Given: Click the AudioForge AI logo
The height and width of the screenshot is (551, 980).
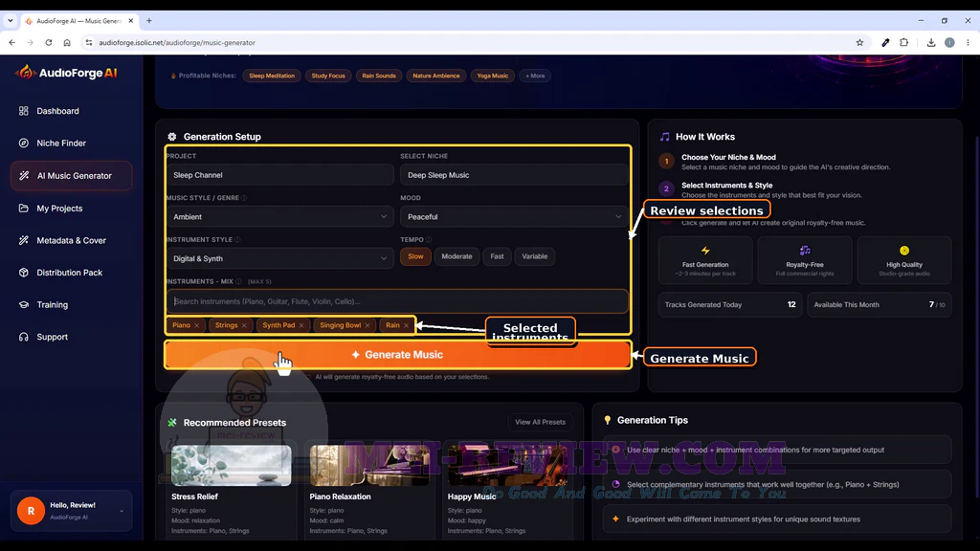Looking at the screenshot, I should pos(66,73).
